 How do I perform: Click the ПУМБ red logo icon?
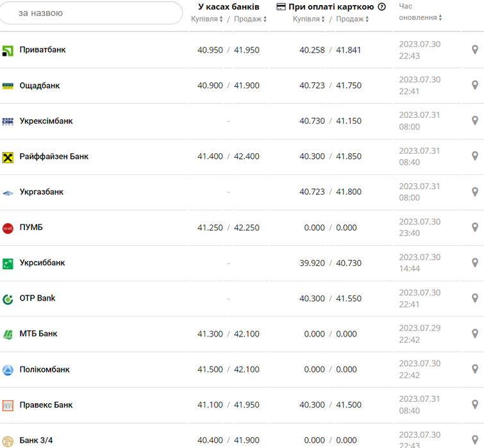[8, 228]
